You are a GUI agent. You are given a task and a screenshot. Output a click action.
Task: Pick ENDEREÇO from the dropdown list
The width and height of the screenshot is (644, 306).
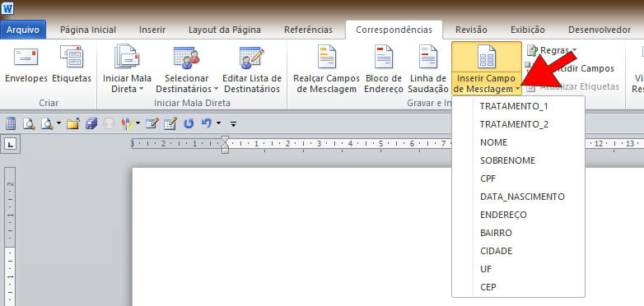coord(518,215)
